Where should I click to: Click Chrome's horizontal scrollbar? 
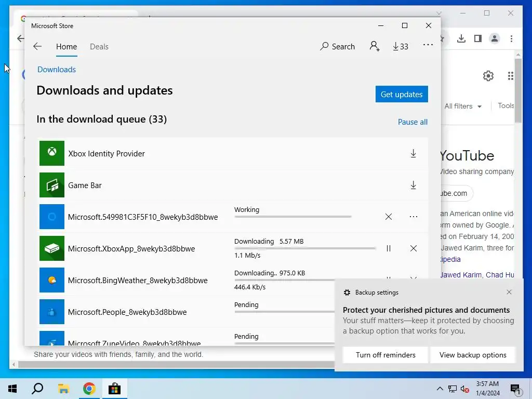pos(177,364)
